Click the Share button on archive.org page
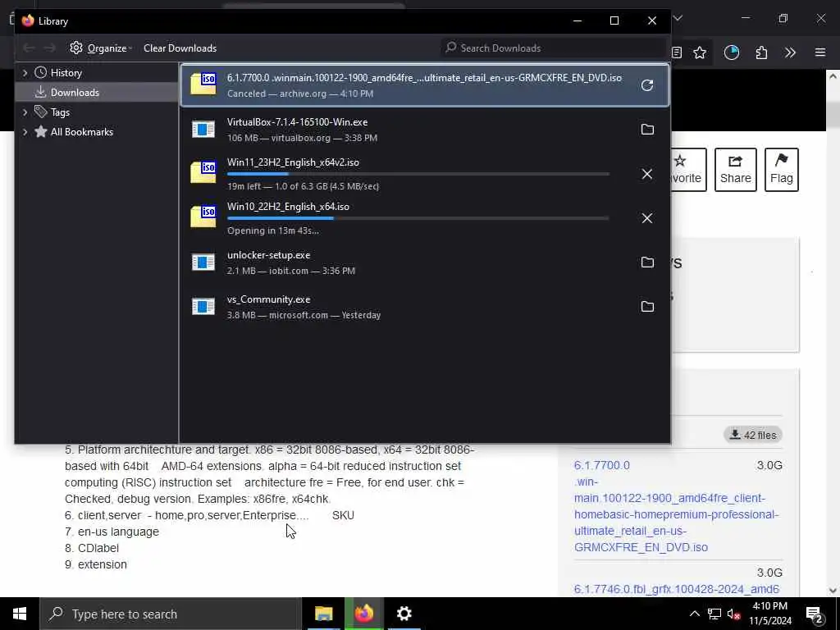Image resolution: width=840 pixels, height=630 pixels. (x=735, y=170)
